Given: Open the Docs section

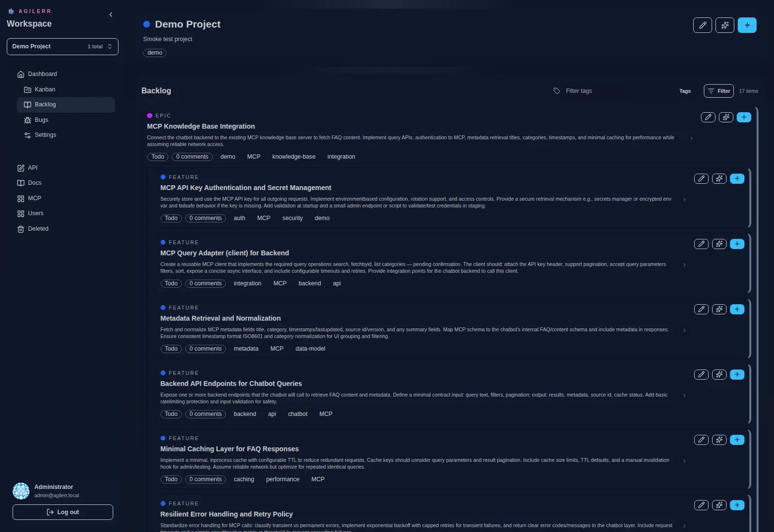Looking at the screenshot, I should click(34, 183).
